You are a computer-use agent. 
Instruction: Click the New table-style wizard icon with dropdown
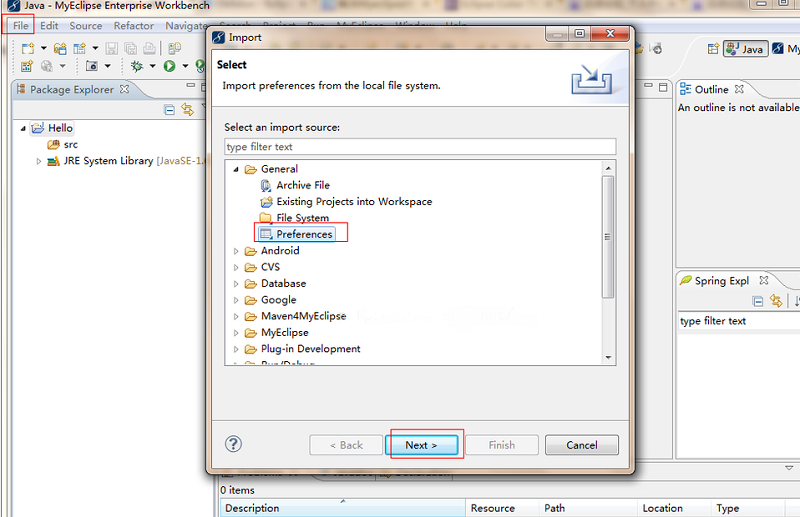click(79, 48)
